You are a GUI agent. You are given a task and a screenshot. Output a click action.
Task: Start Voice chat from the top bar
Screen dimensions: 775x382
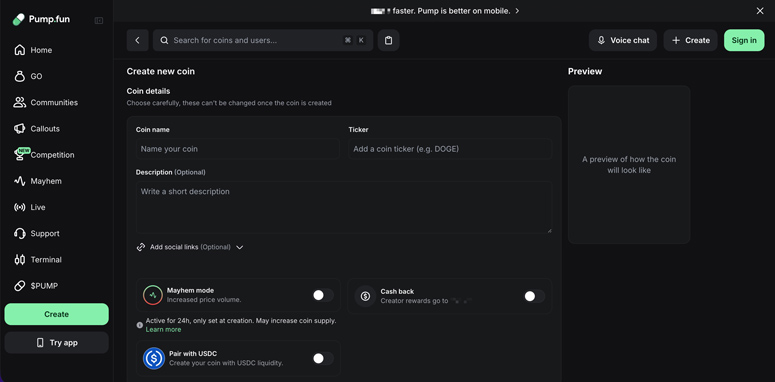(623, 41)
